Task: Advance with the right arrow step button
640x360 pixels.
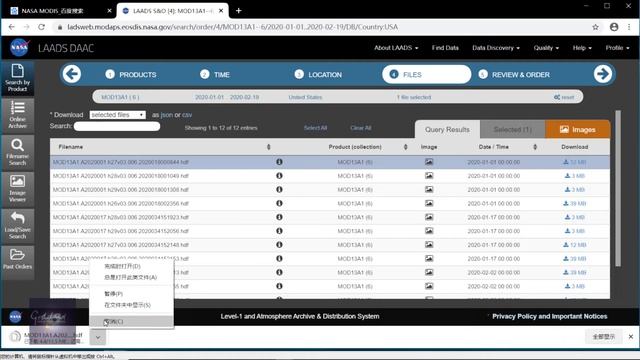Action: click(x=603, y=74)
